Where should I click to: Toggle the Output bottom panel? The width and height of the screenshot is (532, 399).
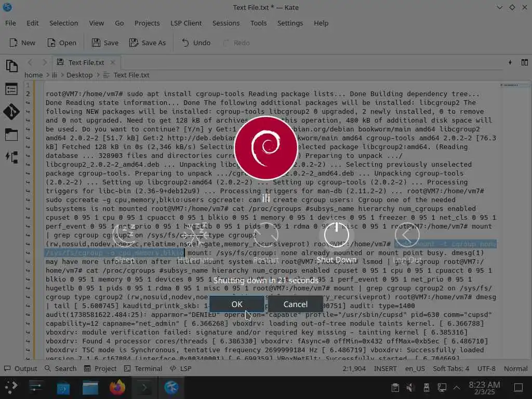click(20, 368)
